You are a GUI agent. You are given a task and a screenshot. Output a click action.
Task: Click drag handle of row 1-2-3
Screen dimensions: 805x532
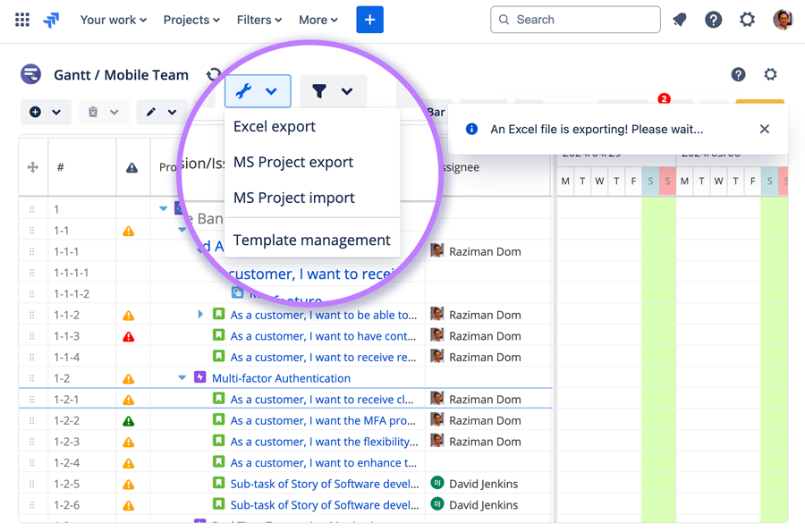[32, 442]
